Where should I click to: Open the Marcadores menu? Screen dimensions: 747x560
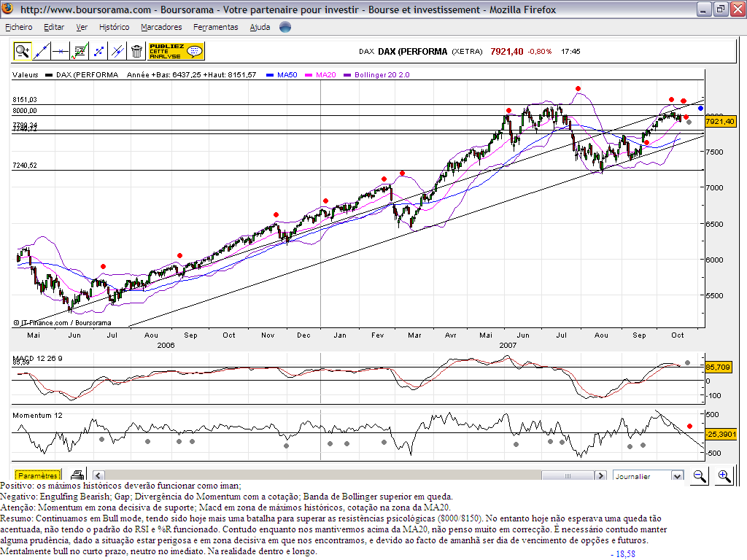(x=161, y=27)
